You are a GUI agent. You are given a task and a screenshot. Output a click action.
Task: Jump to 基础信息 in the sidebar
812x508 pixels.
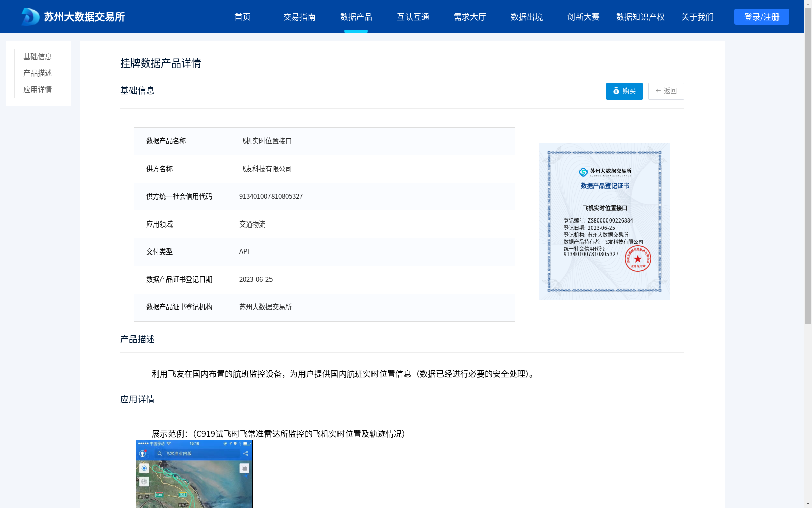38,56
